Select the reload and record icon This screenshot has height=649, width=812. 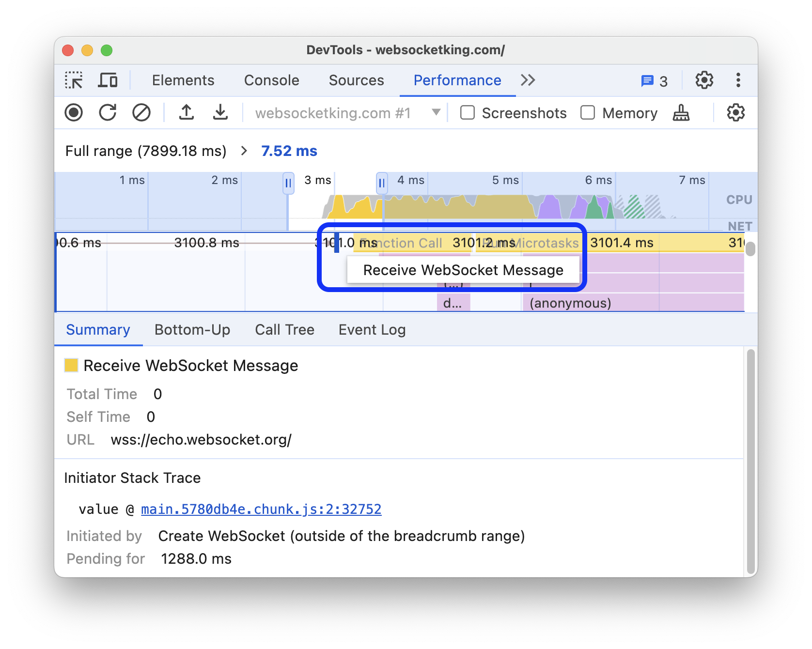[x=108, y=112]
